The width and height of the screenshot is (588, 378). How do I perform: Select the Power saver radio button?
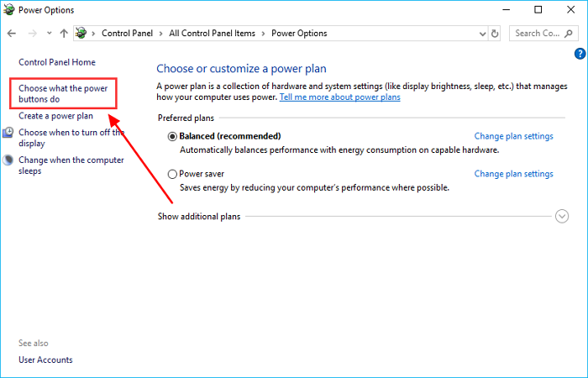tap(172, 175)
